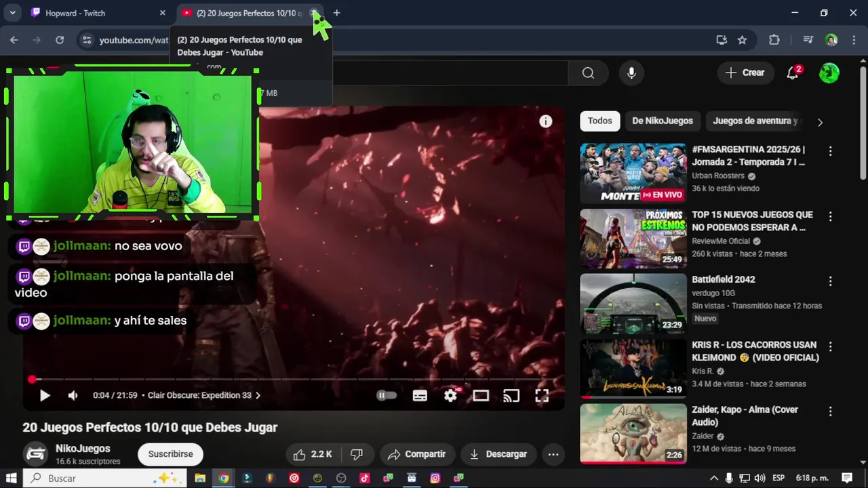Play the YouTube video
Screen dimensions: 868x488
pyautogui.click(x=45, y=396)
